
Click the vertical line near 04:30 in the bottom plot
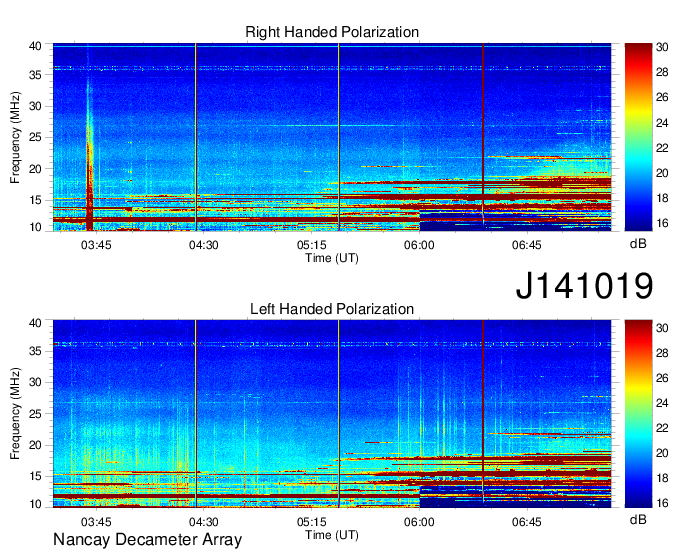tap(196, 414)
